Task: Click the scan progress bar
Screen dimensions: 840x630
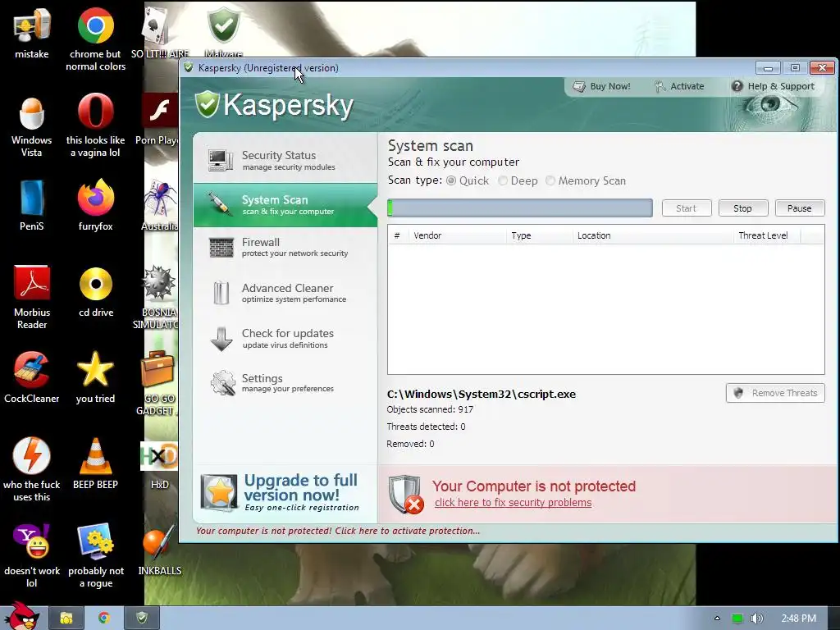Action: (519, 208)
